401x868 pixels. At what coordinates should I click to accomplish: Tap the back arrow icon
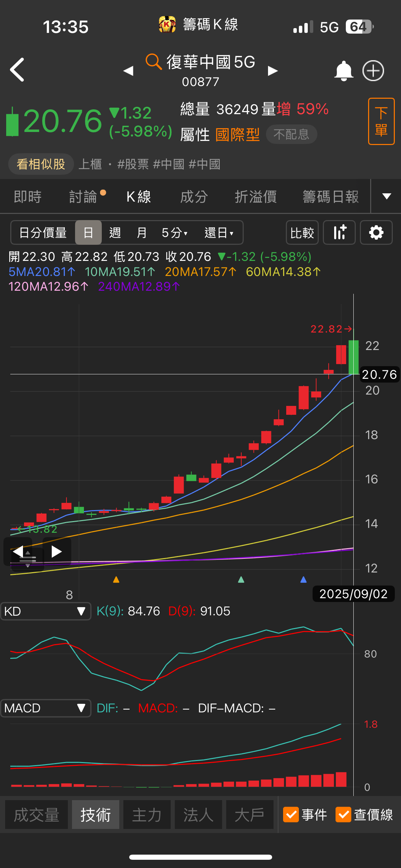point(17,70)
